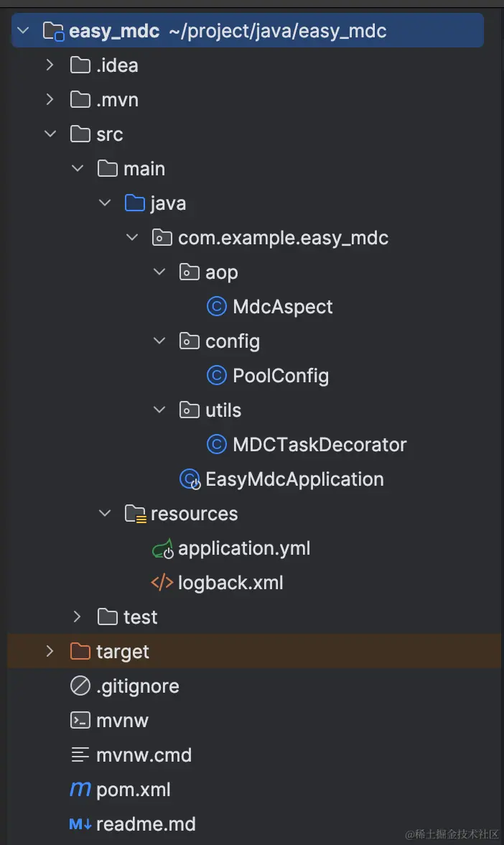Open the EasyMdcApplication main class
This screenshot has width=504, height=845.
coord(294,480)
